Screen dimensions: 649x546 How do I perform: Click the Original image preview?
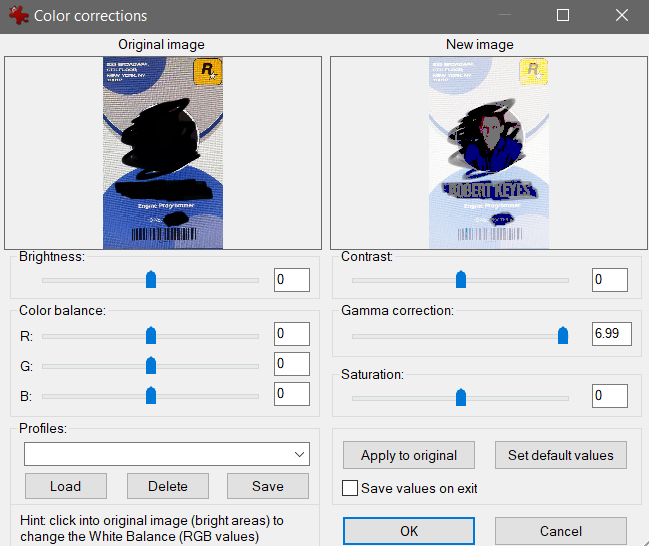point(163,153)
